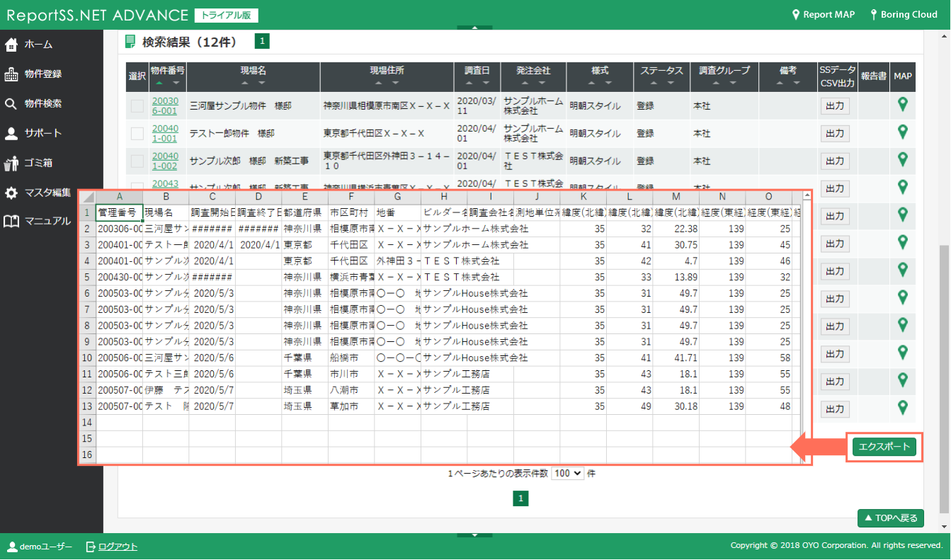Sort 調査グループ column ascending arrow
Viewport: 951px width, 560px height.
click(x=715, y=84)
